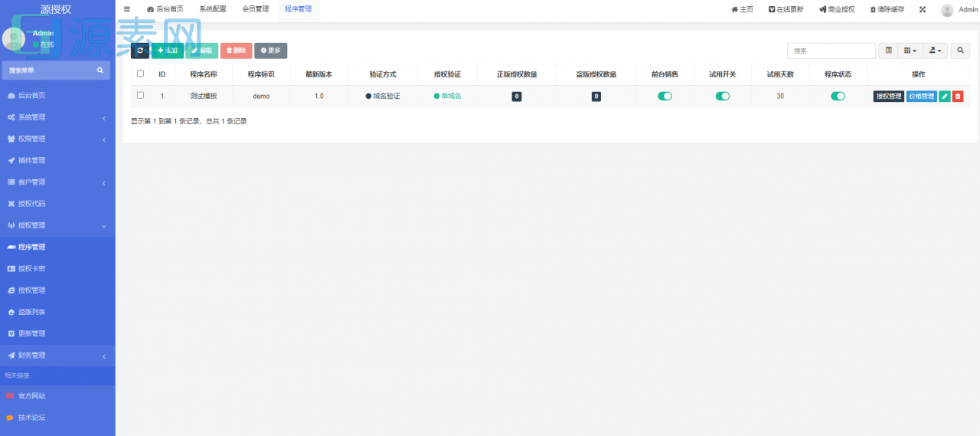Expand 权限管理 sidebar menu

(x=57, y=139)
